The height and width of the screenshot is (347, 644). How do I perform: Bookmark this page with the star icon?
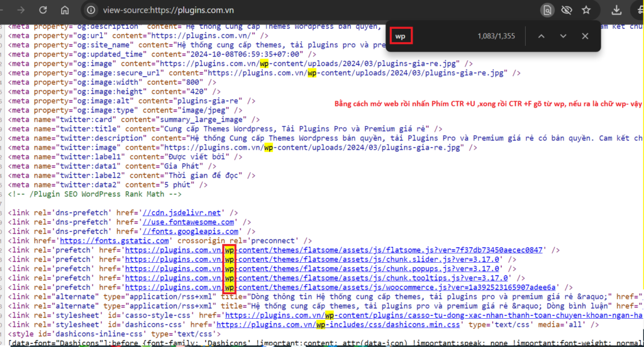pyautogui.click(x=586, y=10)
